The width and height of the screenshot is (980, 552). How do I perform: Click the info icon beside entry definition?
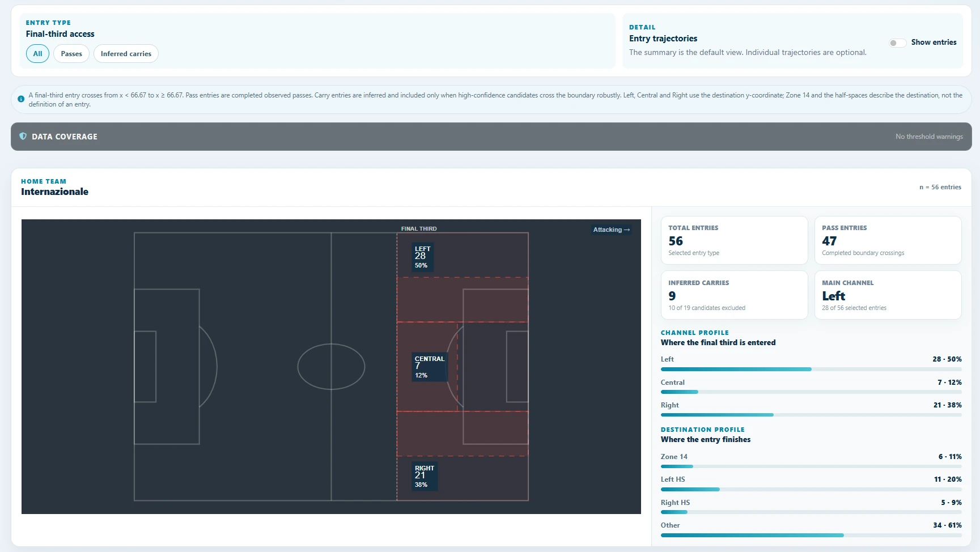pyautogui.click(x=21, y=99)
